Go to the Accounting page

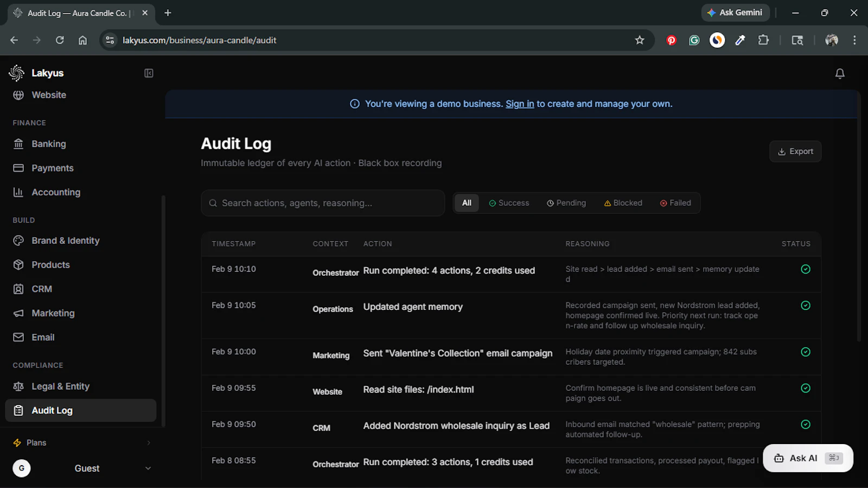click(x=81, y=192)
